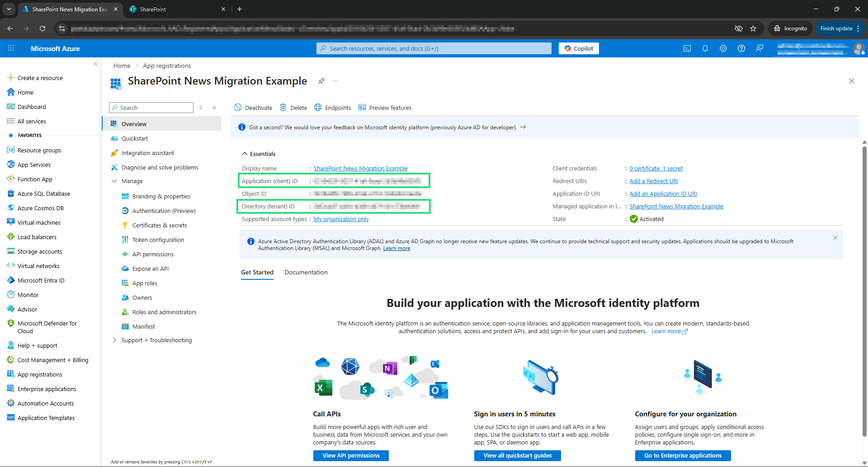This screenshot has width=868, height=467.
Task: Click the View API permissions button
Action: click(351, 455)
